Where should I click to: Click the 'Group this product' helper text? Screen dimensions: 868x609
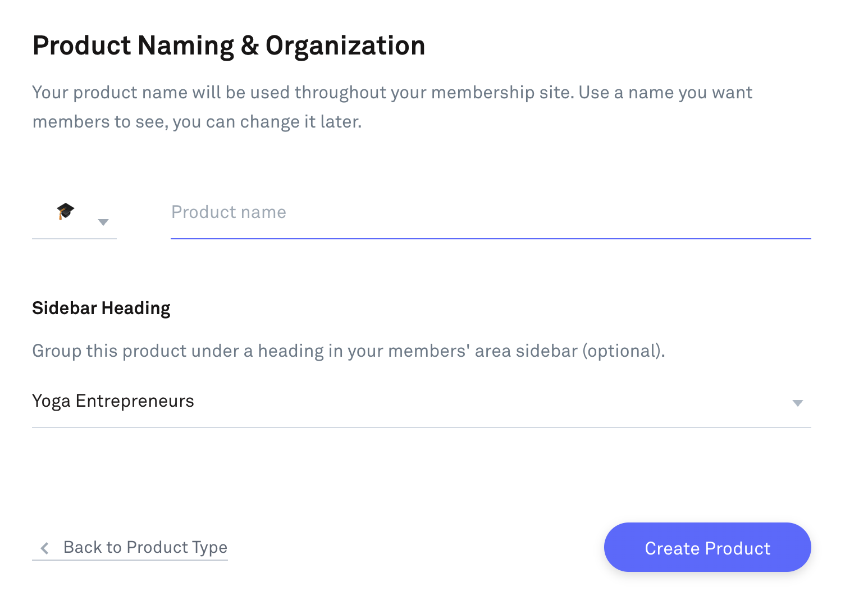pos(348,351)
